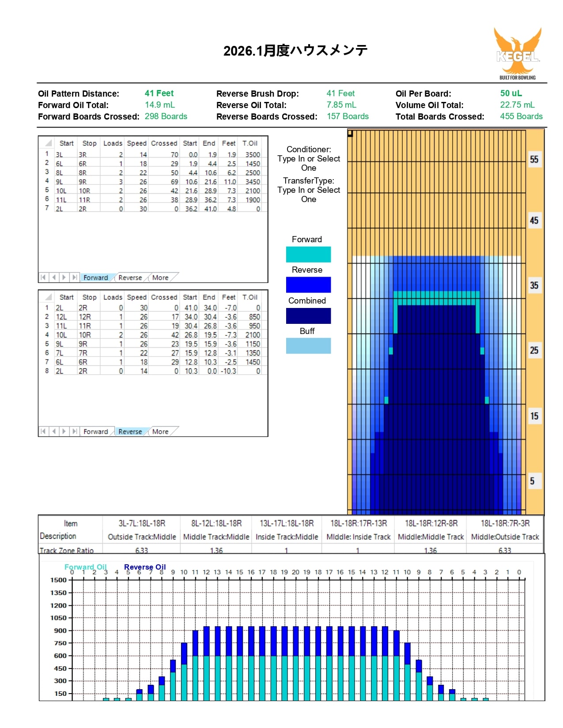
Task: Click first-sheet arrow in lower Reverse table
Action: pos(43,432)
